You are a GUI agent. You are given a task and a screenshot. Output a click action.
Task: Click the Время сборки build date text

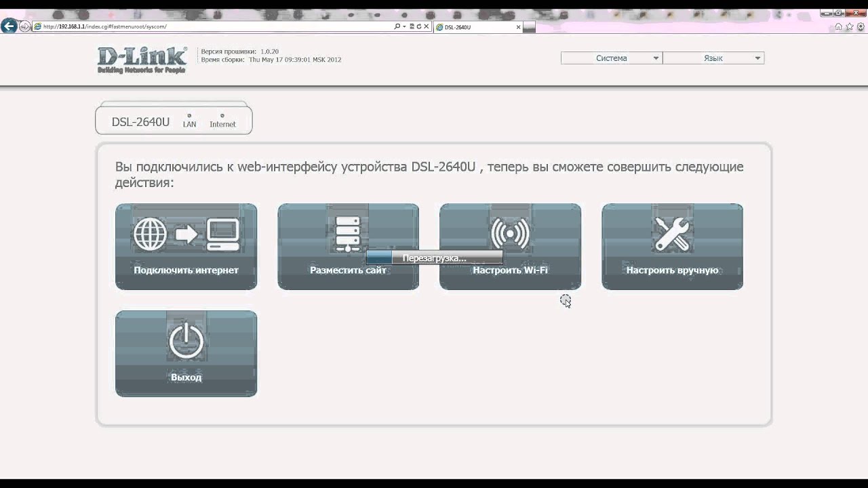271,60
